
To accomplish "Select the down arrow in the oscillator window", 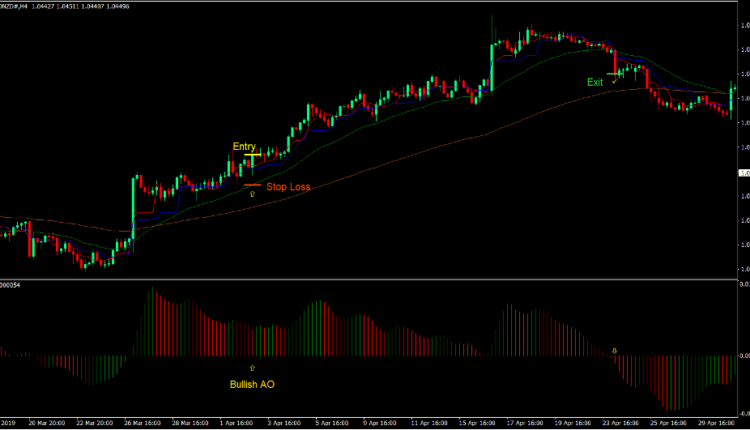I will tap(614, 350).
